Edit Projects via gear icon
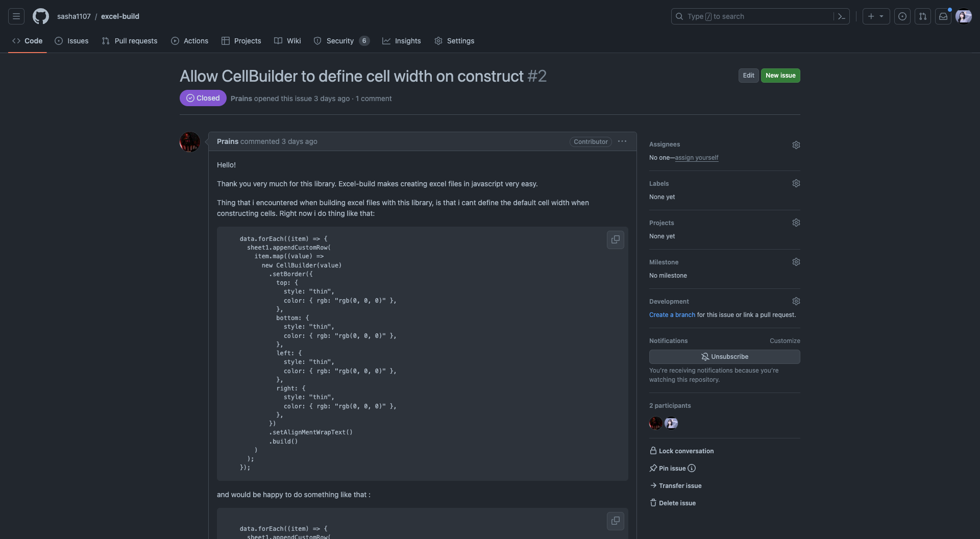980x539 pixels. tap(796, 223)
